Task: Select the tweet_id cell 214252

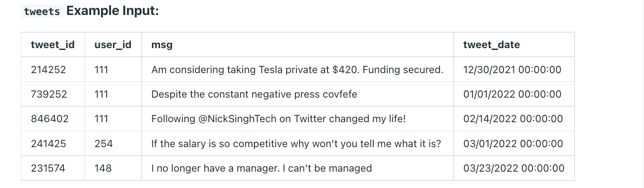Action: coord(49,69)
